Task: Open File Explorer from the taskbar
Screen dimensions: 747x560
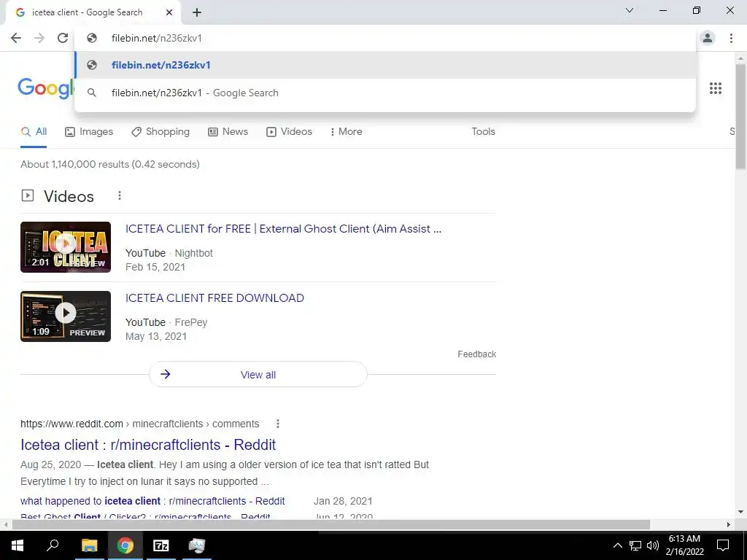Action: coord(89,545)
